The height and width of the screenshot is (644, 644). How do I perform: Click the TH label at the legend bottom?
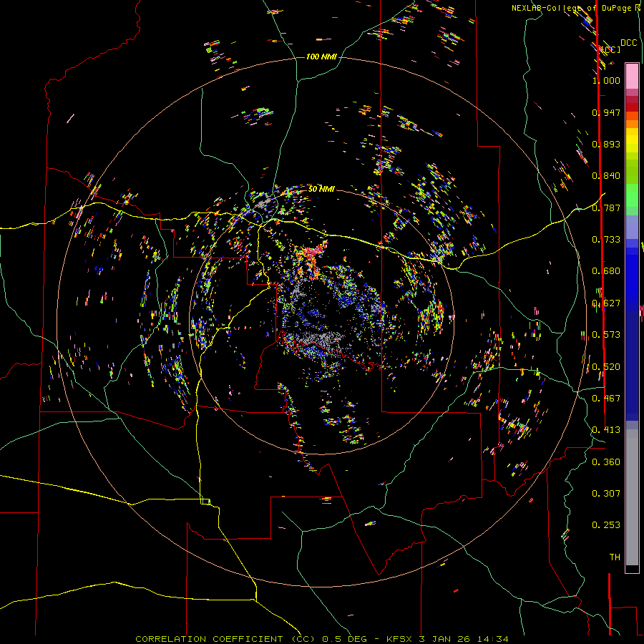[615, 557]
